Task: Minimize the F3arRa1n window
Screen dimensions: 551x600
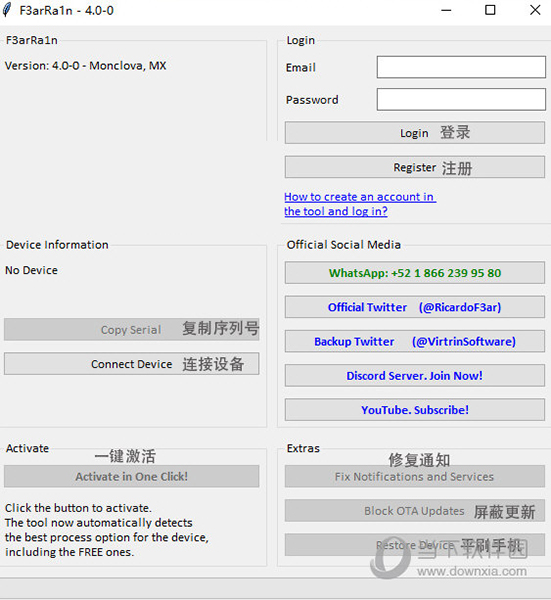Action: point(446,10)
